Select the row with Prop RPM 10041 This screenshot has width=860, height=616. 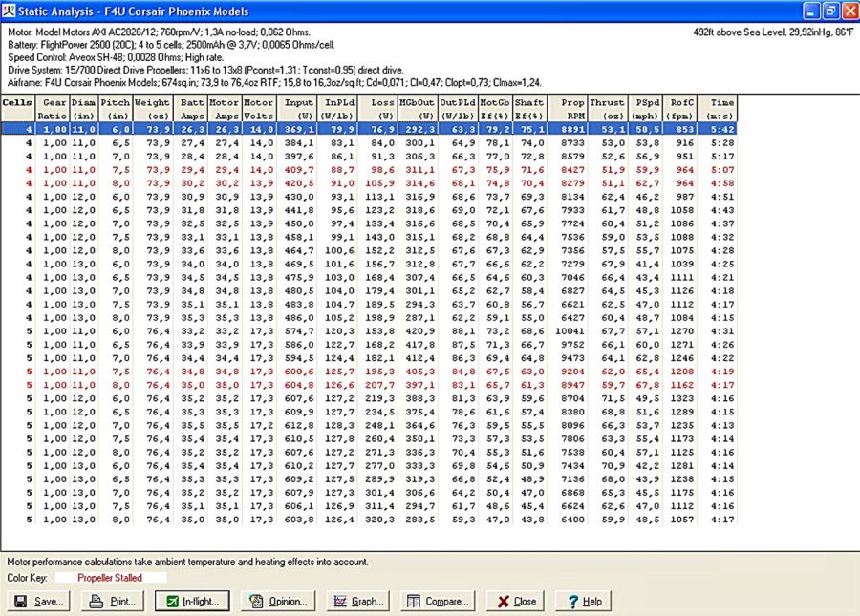(x=382, y=330)
